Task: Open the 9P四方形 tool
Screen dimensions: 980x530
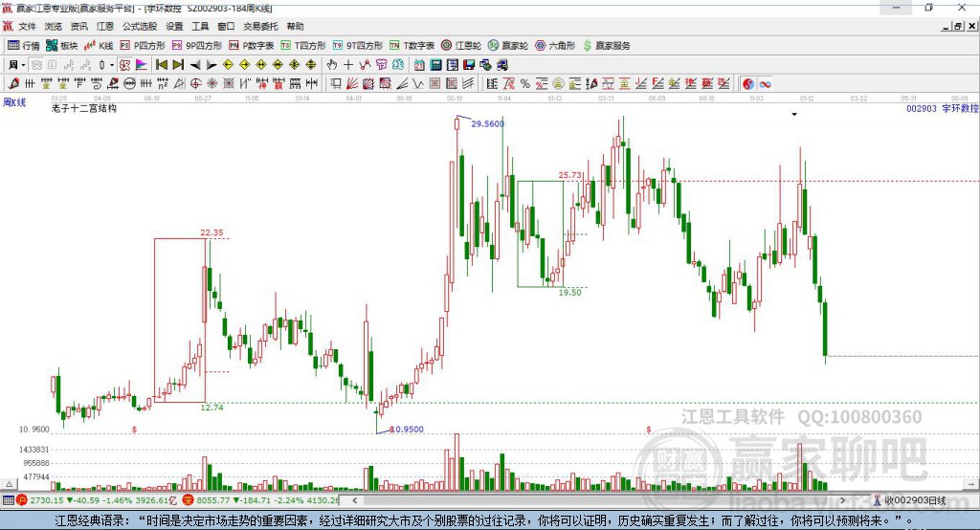Action: 197,46
